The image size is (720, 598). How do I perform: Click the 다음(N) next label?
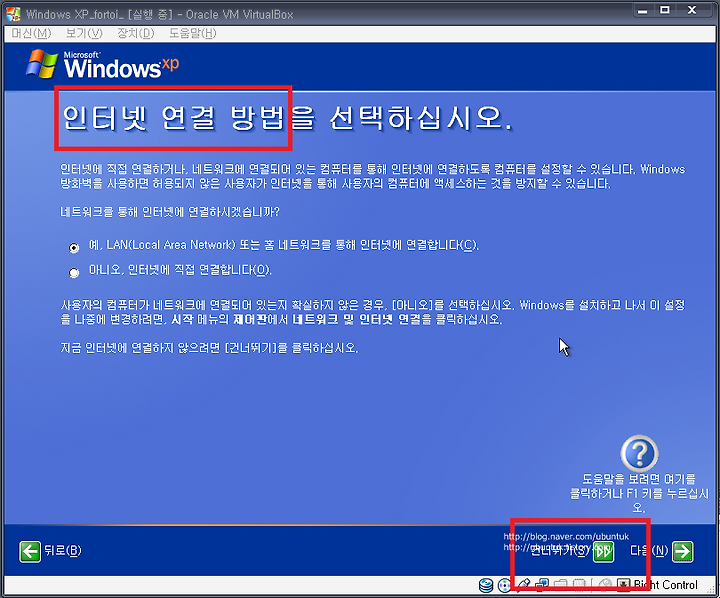point(649,550)
